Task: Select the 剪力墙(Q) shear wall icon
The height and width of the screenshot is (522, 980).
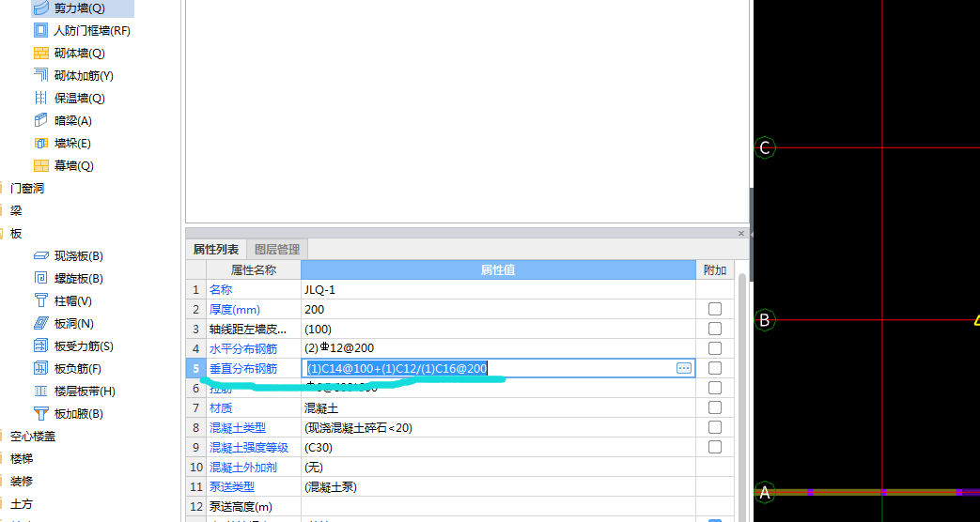Action: click(x=40, y=8)
